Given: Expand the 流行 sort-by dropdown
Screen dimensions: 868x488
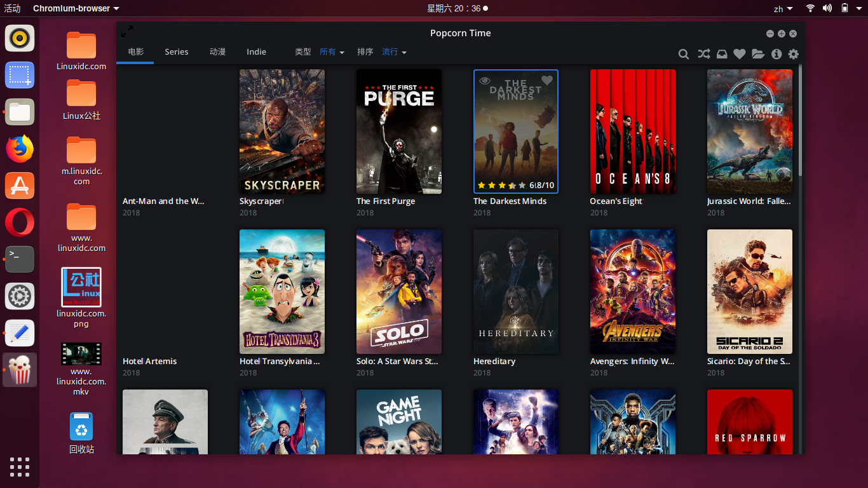Looking at the screenshot, I should (x=394, y=52).
